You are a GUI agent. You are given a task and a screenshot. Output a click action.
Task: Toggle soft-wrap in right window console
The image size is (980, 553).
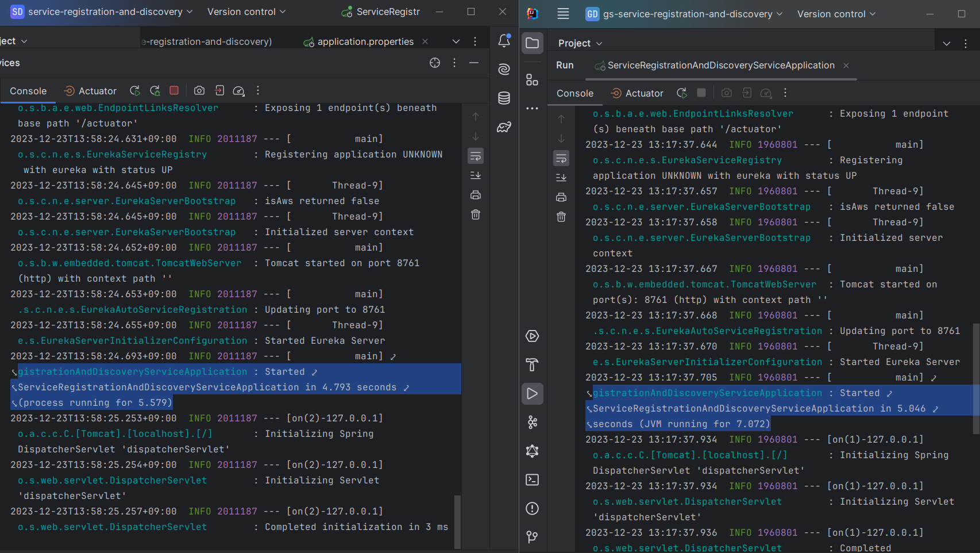click(561, 158)
